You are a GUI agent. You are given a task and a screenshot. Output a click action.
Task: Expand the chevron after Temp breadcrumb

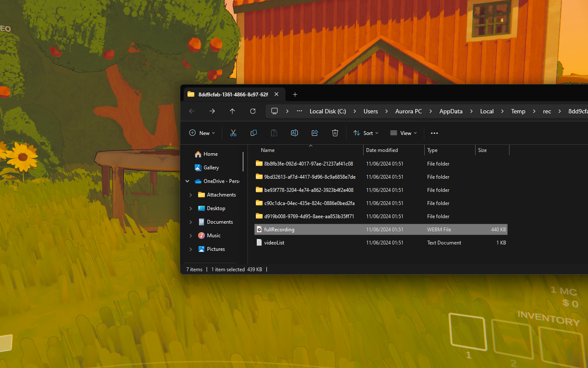(x=534, y=111)
